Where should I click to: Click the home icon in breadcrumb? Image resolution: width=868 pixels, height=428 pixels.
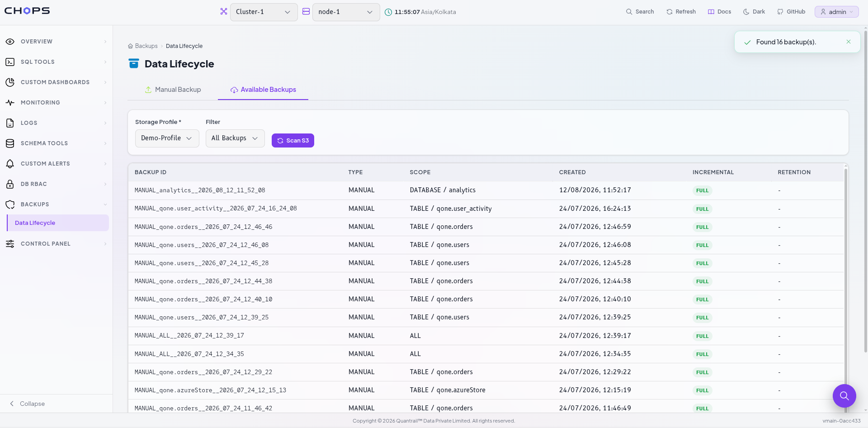coord(131,46)
